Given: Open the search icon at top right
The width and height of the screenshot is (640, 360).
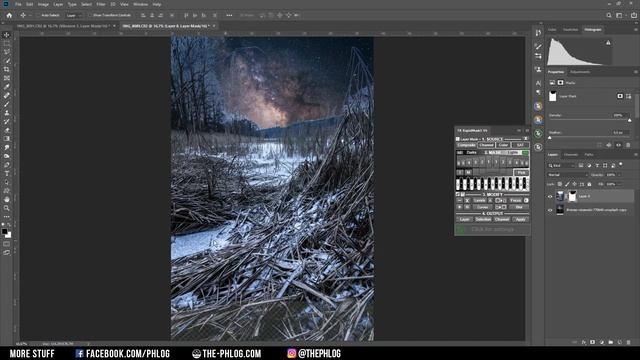Looking at the screenshot, I should (609, 15).
